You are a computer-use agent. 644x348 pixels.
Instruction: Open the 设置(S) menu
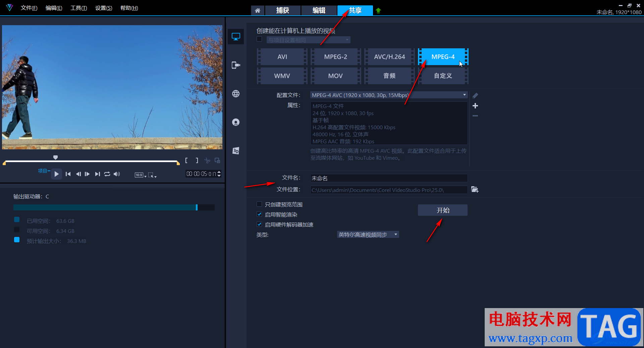104,8
